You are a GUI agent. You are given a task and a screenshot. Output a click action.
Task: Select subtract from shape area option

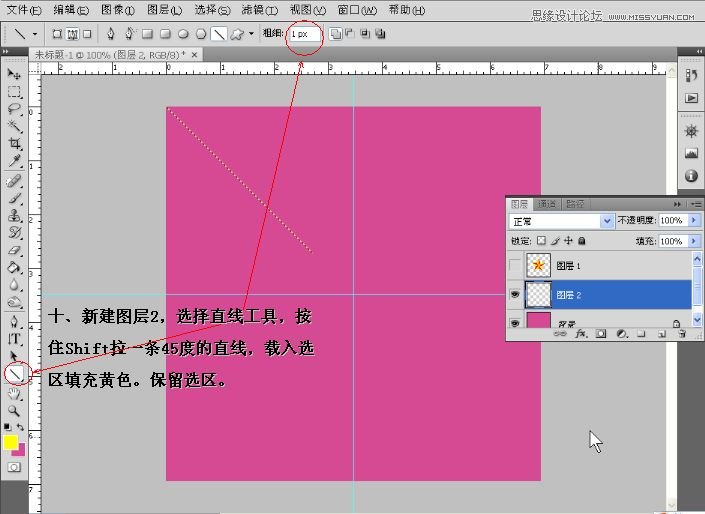[x=350, y=34]
